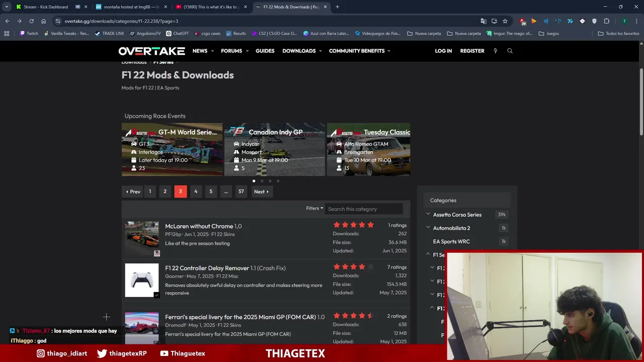Click the McLaren mod thumbnail
The image size is (644, 362).
coord(142,238)
